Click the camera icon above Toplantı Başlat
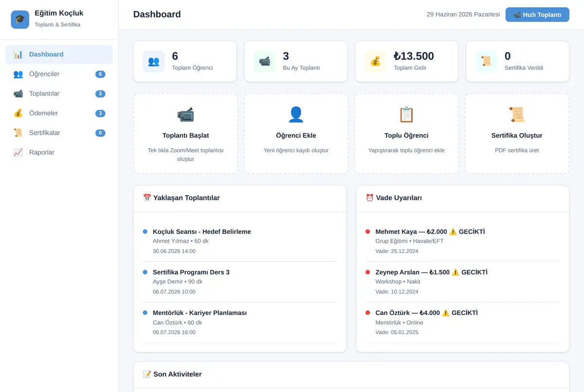The image size is (584, 392). coord(185,115)
